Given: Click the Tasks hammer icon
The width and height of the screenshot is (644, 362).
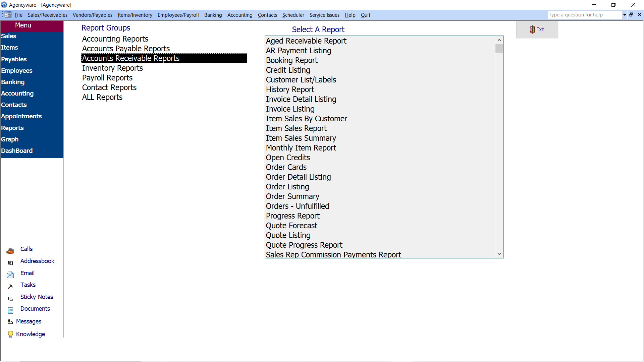Looking at the screenshot, I should (x=10, y=287).
